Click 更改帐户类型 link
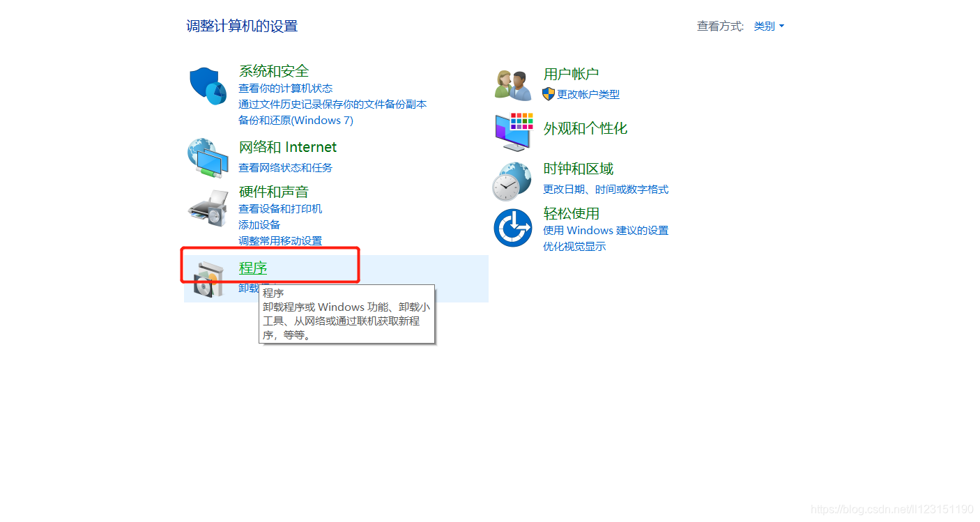Image resolution: width=980 pixels, height=522 pixels. [588, 95]
